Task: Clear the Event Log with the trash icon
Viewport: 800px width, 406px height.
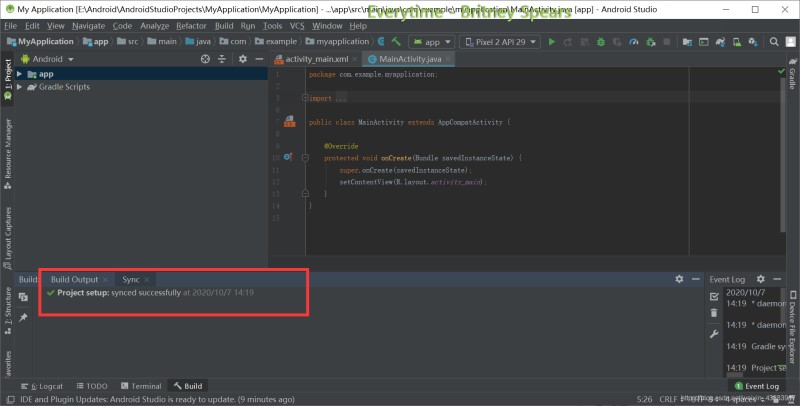Action: (713, 314)
